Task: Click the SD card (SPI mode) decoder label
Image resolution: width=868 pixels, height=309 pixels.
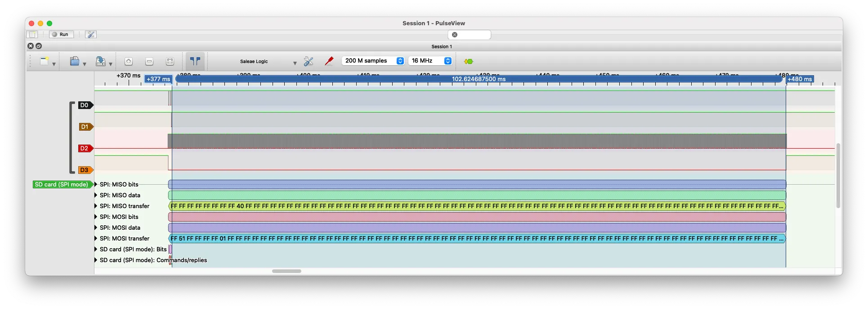Action: 63,184
